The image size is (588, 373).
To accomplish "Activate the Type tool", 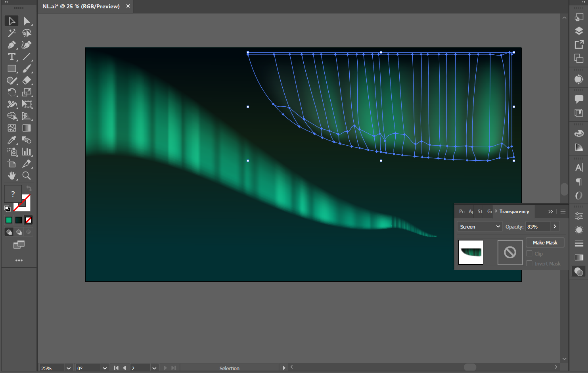I will pyautogui.click(x=11, y=57).
